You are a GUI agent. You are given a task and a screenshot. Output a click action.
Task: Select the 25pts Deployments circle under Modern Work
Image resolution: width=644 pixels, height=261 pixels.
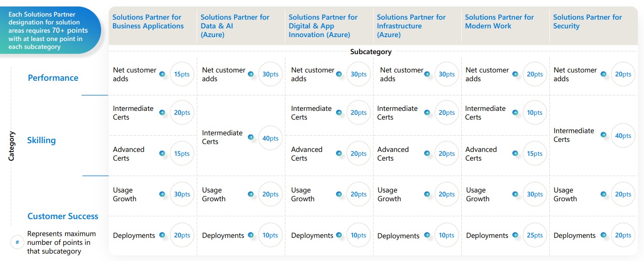coord(535,235)
